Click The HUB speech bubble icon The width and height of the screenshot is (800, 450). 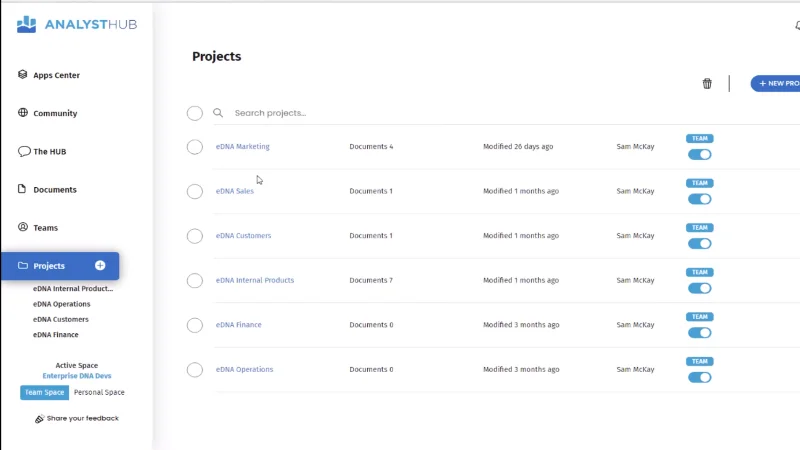pyautogui.click(x=23, y=151)
